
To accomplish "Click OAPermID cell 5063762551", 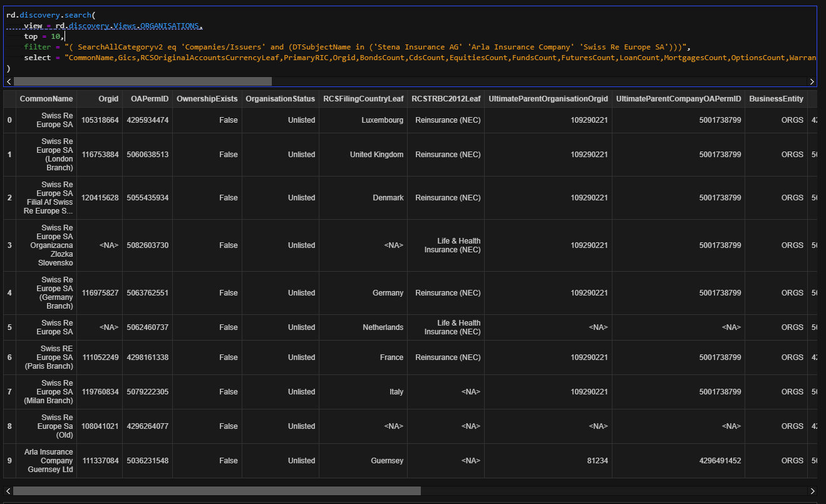I will [x=148, y=293].
